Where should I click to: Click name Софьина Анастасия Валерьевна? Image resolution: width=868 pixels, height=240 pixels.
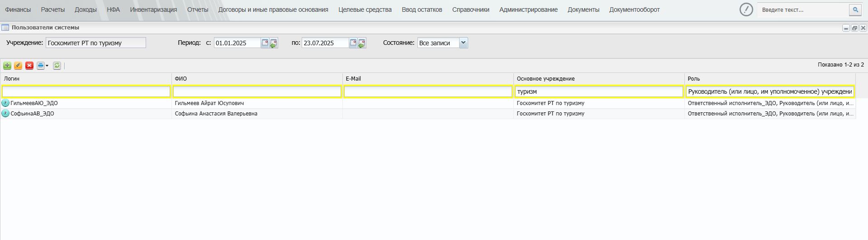216,114
